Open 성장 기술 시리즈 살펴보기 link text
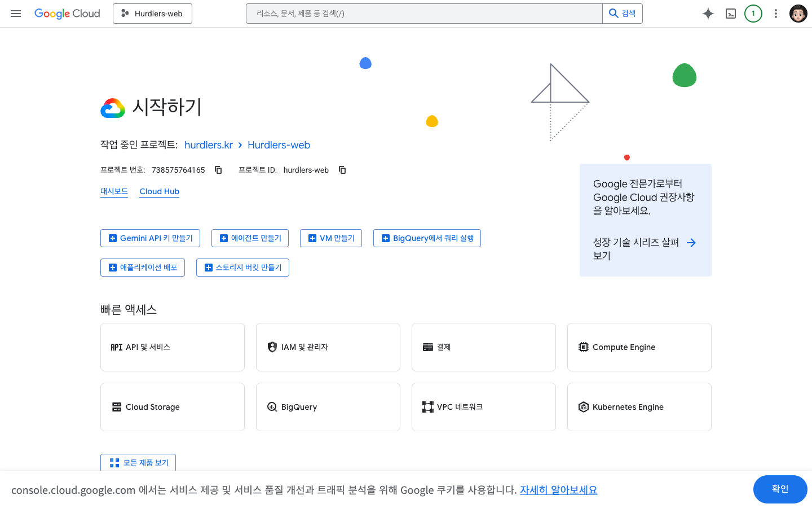The width and height of the screenshot is (812, 508). click(x=636, y=249)
